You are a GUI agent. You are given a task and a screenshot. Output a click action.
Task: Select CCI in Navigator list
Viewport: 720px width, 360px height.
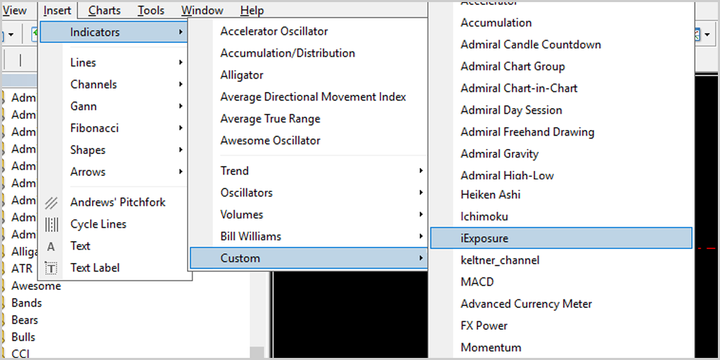coord(20,354)
